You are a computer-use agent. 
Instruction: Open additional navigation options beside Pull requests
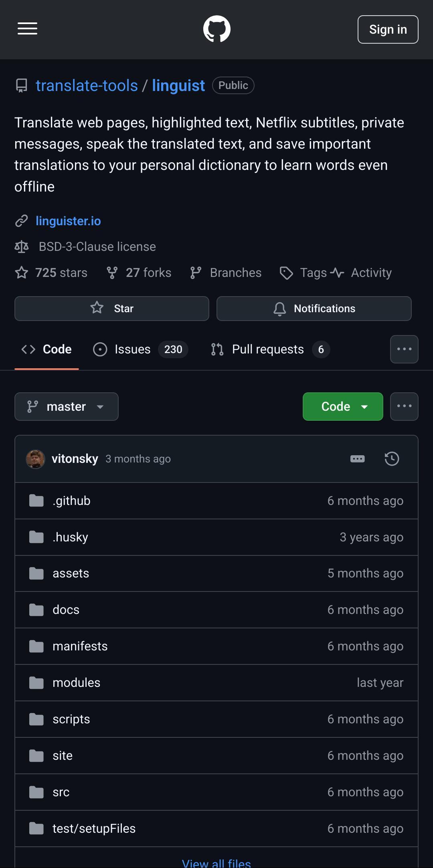[404, 349]
